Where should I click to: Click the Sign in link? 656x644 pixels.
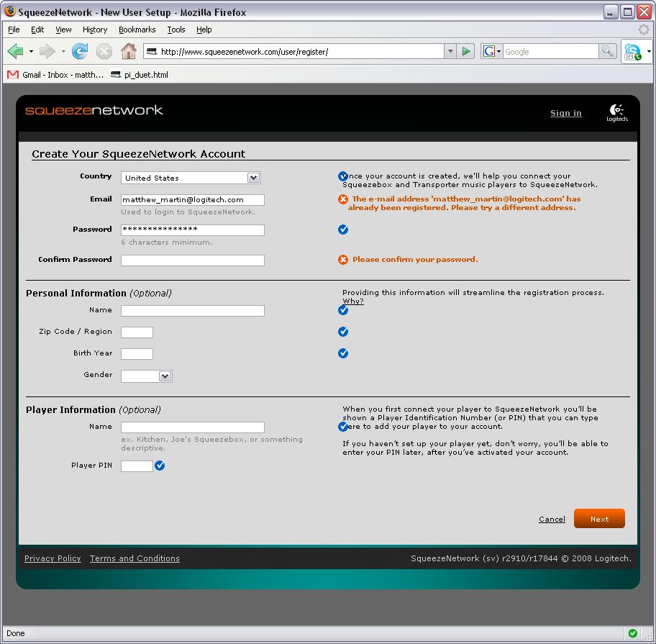click(x=565, y=113)
